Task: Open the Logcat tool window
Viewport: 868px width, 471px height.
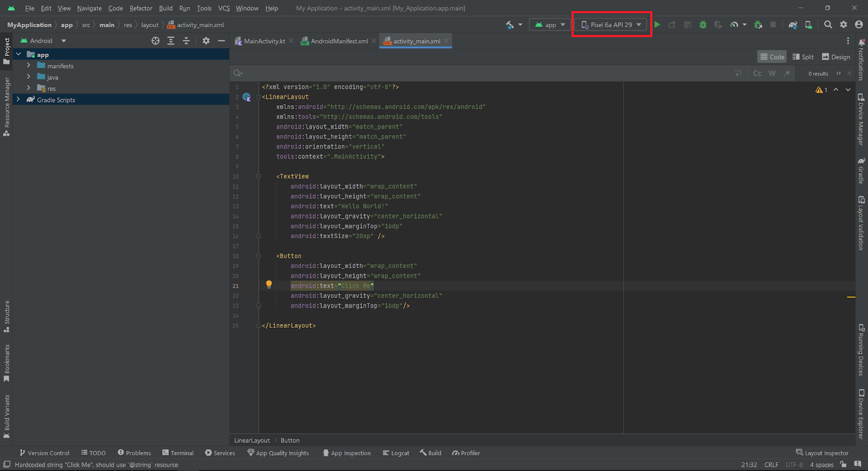Action: 396,453
